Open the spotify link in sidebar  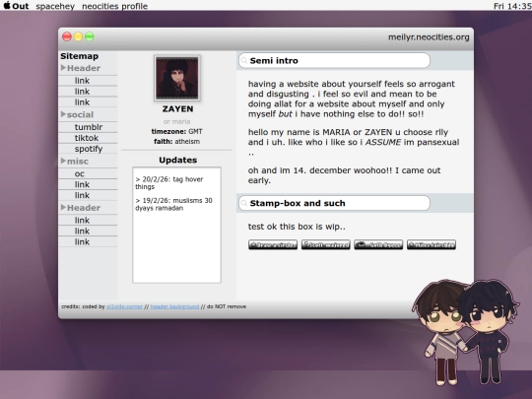(x=89, y=149)
